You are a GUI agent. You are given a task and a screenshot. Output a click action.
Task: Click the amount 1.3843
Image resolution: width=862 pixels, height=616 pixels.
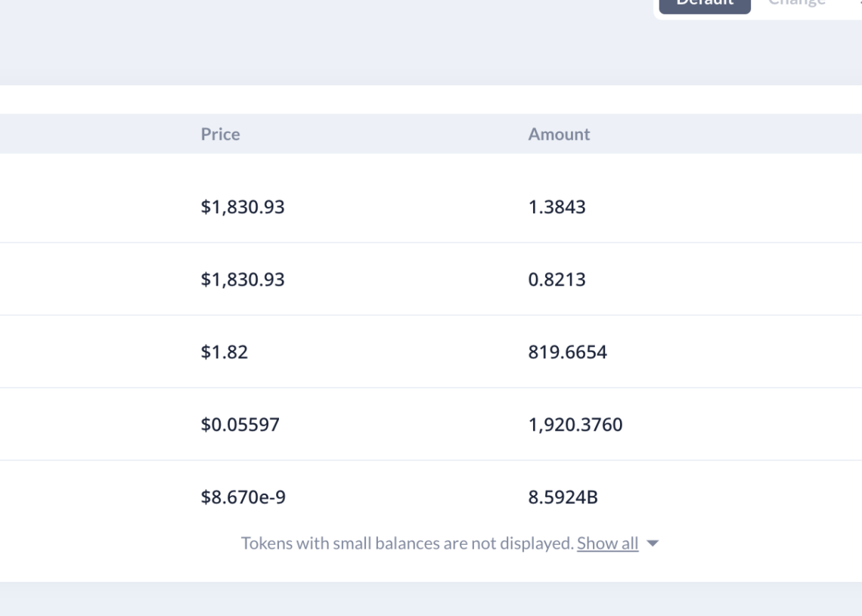click(557, 207)
